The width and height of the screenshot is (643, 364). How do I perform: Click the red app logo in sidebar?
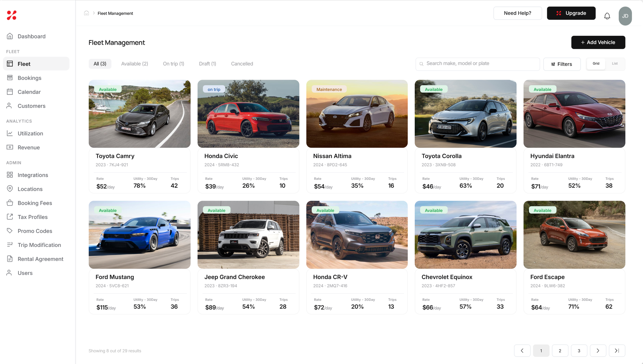pyautogui.click(x=12, y=15)
